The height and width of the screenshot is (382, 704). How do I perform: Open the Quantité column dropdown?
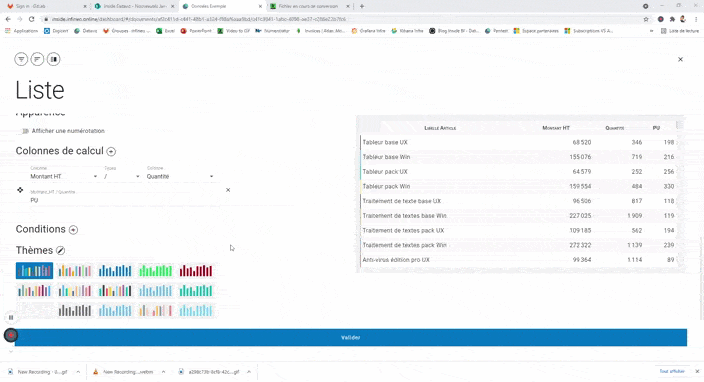tap(180, 176)
